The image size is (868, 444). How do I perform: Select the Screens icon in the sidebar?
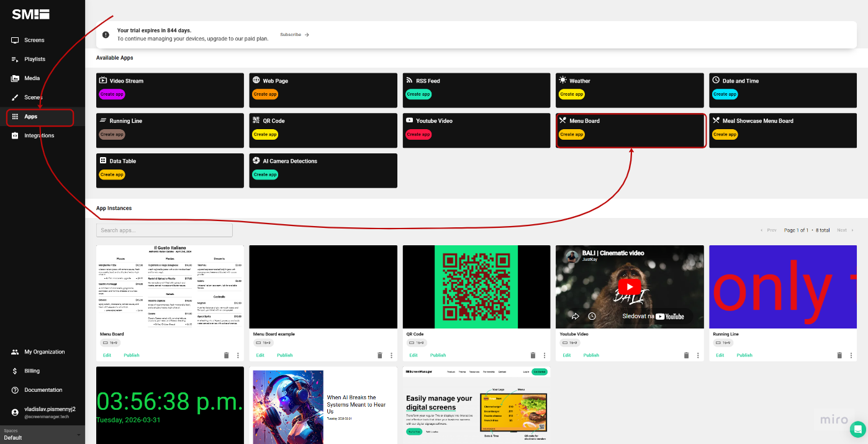[14, 40]
